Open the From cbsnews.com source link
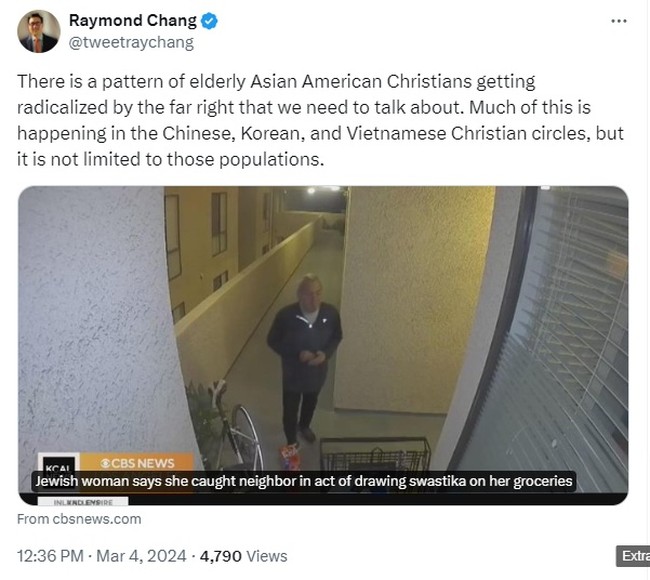 79,519
